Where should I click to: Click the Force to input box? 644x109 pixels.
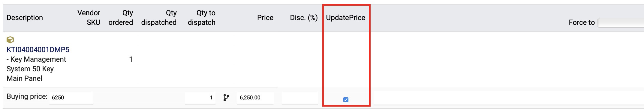621,23
